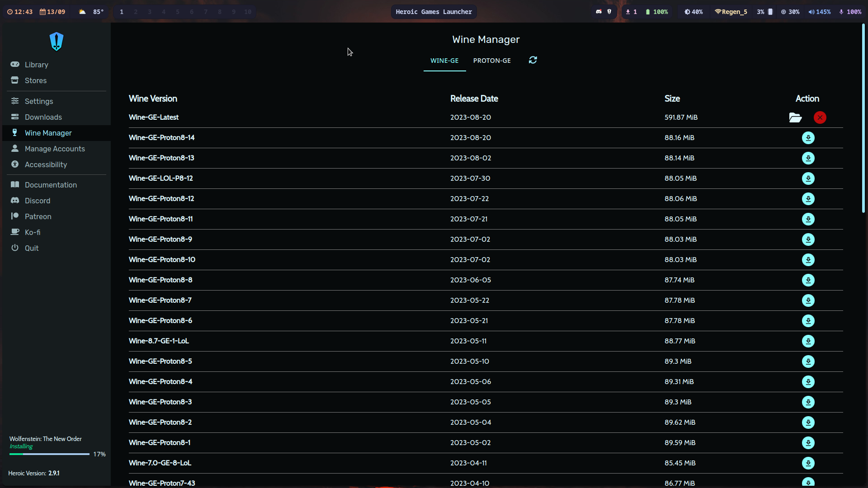Open Wine-GE-Latest folder icon

coord(795,117)
